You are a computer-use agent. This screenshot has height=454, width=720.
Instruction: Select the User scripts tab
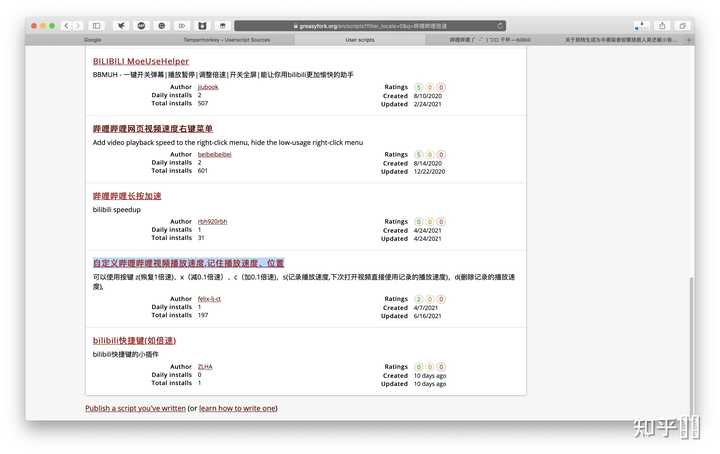tap(360, 40)
